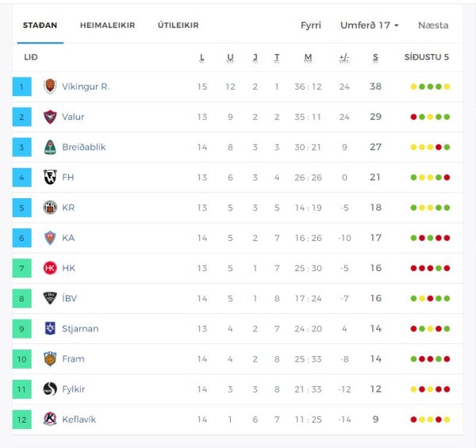Image resolution: width=476 pixels, height=448 pixels.
Task: Click the M goals column header
Action: coord(308,57)
